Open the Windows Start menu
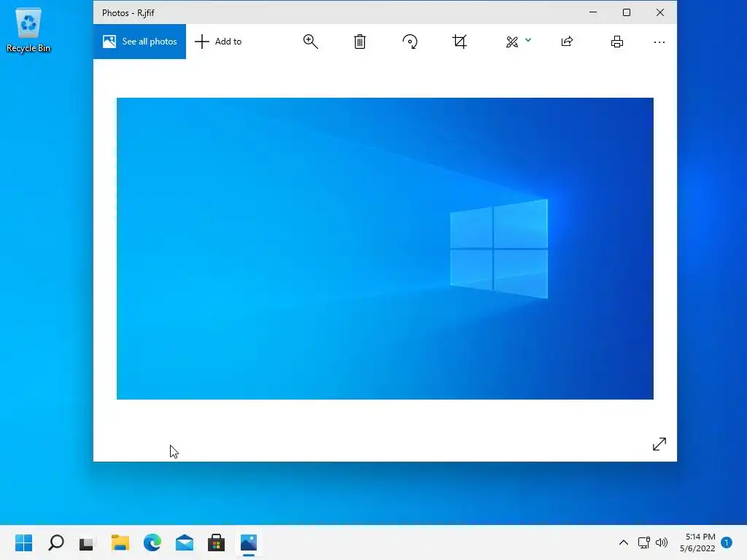The image size is (747, 560). (x=24, y=542)
